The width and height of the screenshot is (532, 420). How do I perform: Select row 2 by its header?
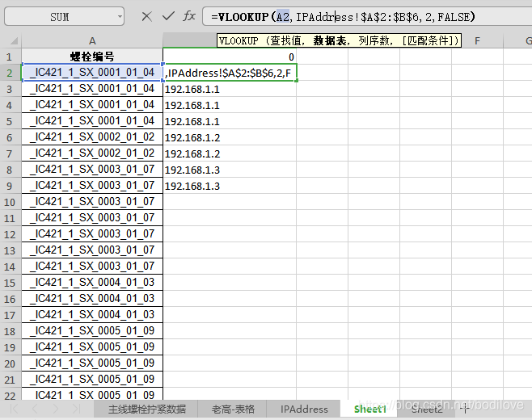coord(10,73)
